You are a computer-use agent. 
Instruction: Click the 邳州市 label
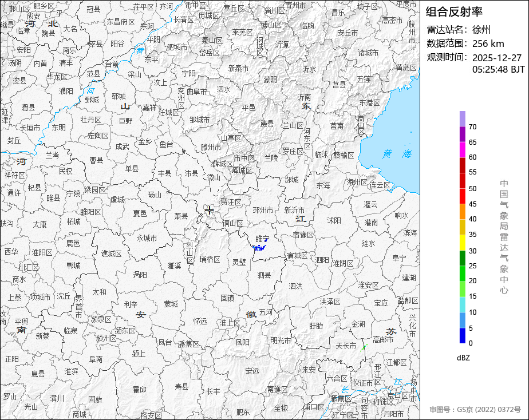point(263,210)
